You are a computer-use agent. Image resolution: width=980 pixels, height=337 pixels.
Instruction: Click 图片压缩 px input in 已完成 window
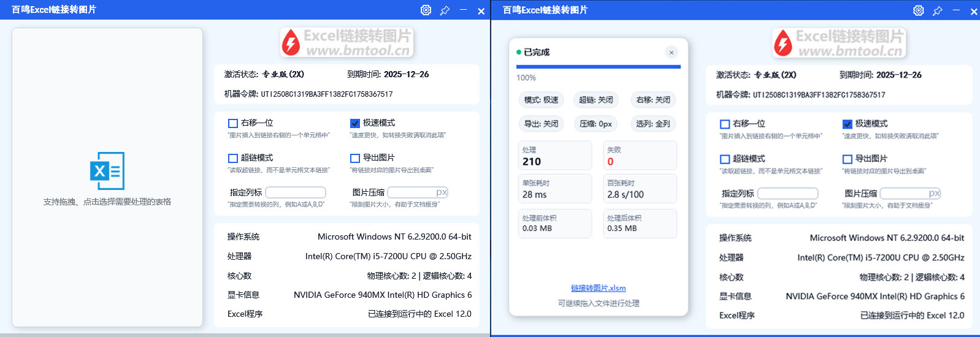pyautogui.click(x=910, y=194)
